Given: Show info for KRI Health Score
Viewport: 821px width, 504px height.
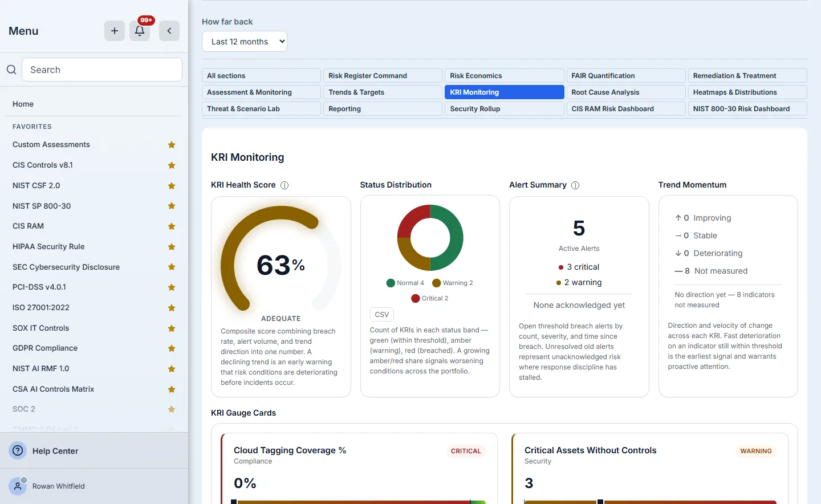Looking at the screenshot, I should pos(284,185).
